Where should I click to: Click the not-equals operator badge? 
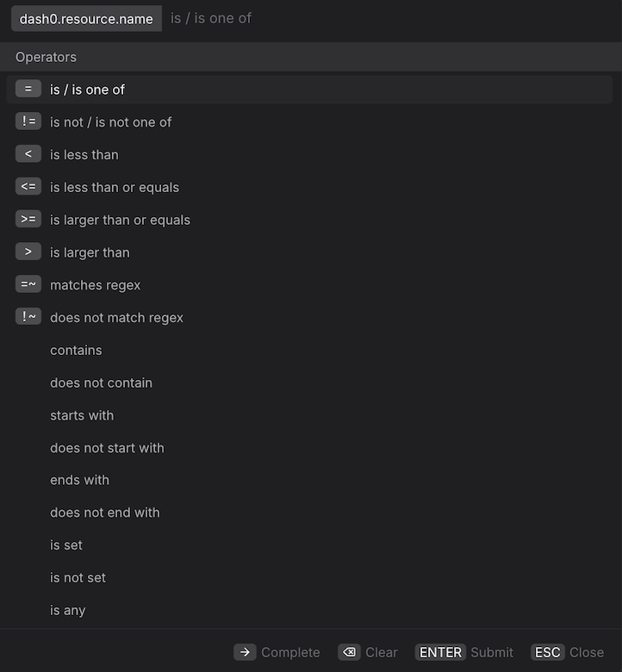pos(28,121)
